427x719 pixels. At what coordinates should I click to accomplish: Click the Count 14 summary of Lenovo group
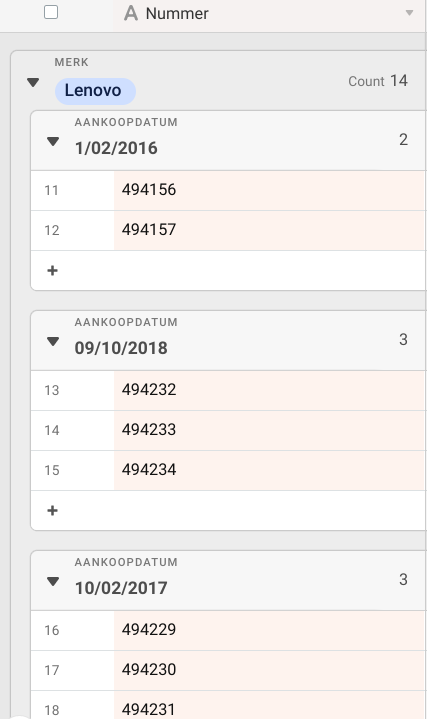(x=378, y=81)
